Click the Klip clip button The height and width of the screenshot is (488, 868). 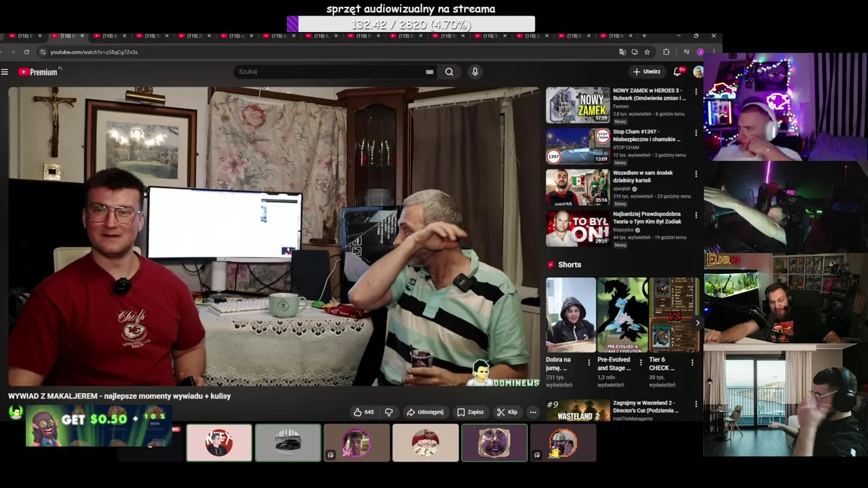pos(507,412)
